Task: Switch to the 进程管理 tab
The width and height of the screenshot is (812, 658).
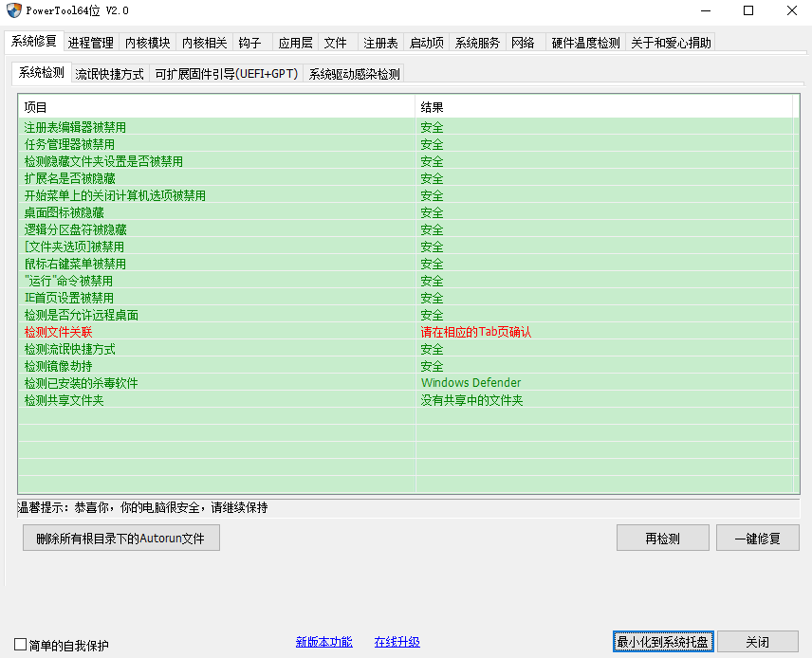Action: click(x=90, y=42)
